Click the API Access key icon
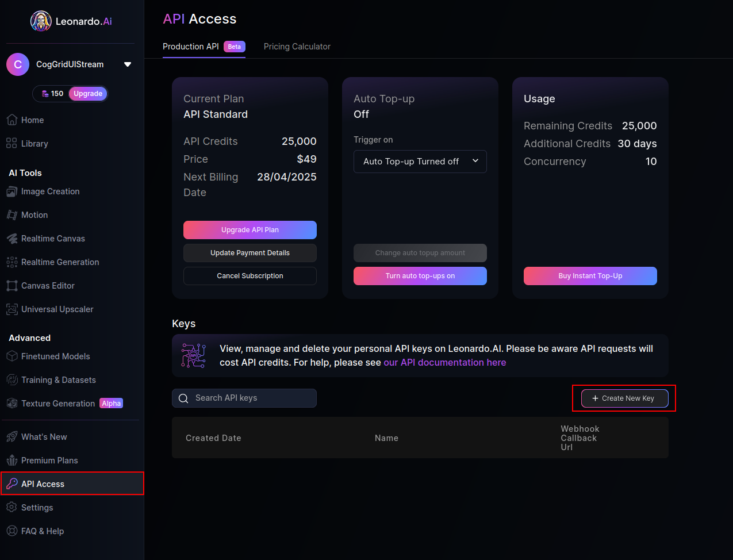Image resolution: width=733 pixels, height=560 pixels. coord(11,484)
